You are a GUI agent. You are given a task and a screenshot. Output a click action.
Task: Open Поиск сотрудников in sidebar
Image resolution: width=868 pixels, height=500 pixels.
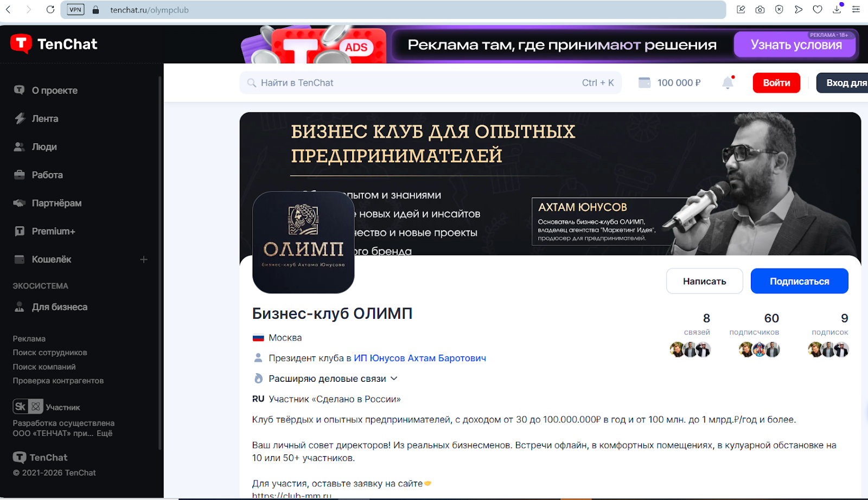click(x=49, y=352)
